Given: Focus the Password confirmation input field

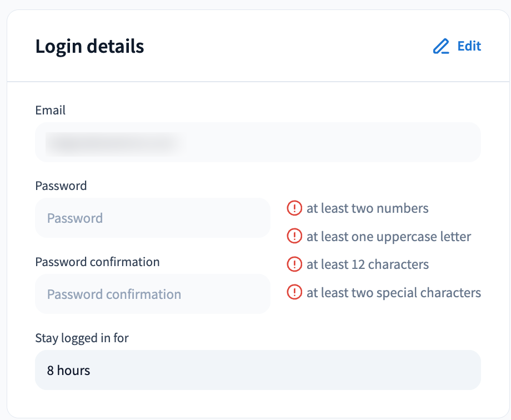Looking at the screenshot, I should tap(153, 294).
